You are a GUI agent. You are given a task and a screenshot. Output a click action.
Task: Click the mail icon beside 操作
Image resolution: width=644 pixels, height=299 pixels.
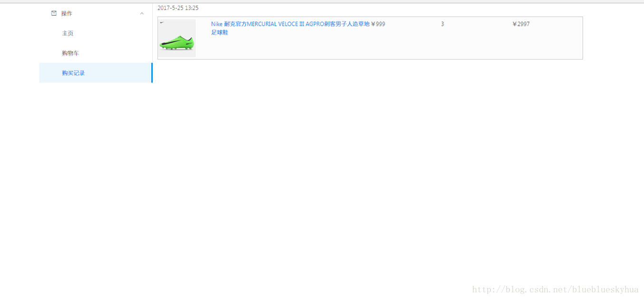tap(54, 13)
